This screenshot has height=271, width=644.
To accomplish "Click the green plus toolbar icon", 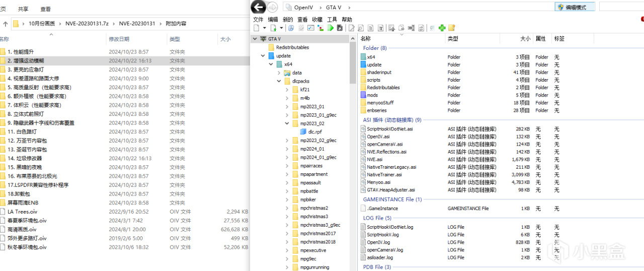I will tap(442, 28).
